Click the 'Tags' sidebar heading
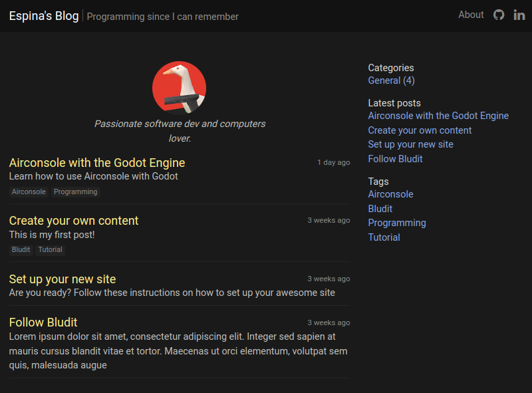 pyautogui.click(x=378, y=182)
